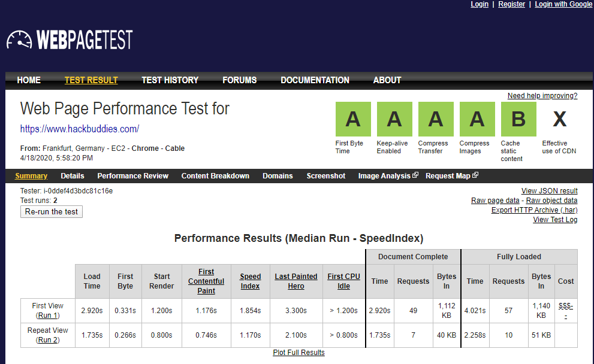Click the Document Complete column group header
Screen dimensions: 594x364
tap(413, 257)
